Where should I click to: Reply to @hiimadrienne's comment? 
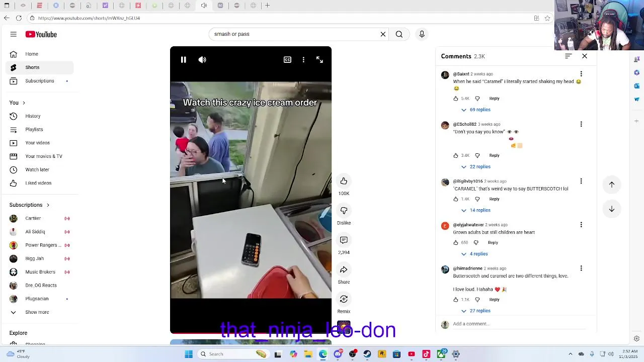click(x=494, y=300)
